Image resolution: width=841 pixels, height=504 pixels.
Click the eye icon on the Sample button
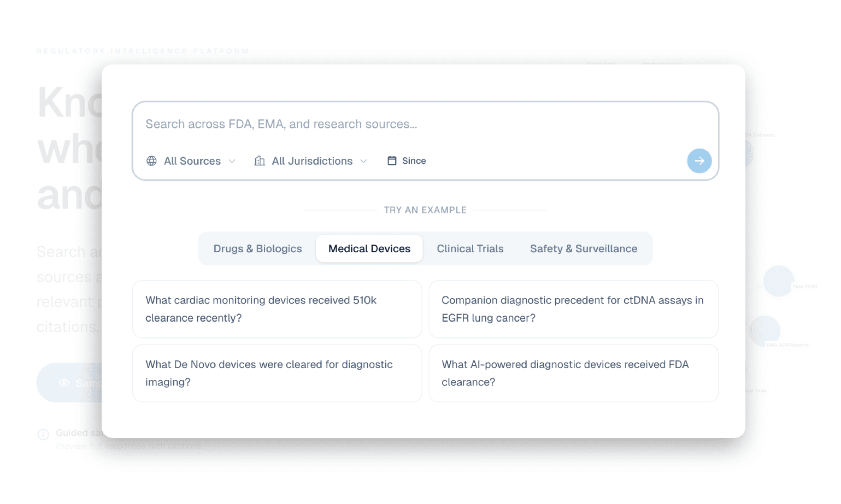coord(63,383)
